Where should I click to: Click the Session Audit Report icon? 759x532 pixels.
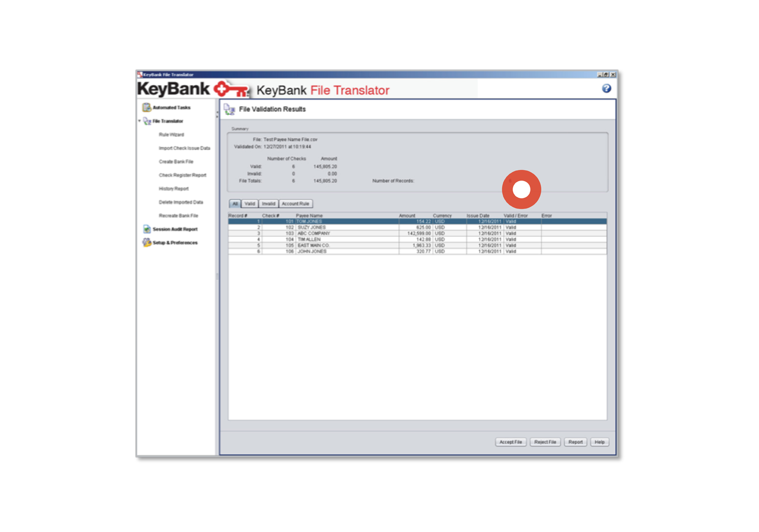click(x=146, y=229)
